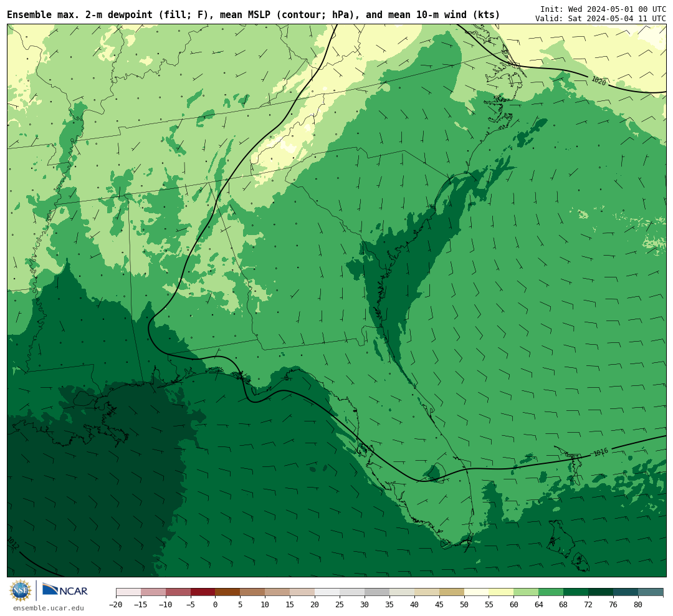Screen dimensions: 673x616
Task: Click the 15 to 20 colorbar swatch
Action: pos(303,592)
